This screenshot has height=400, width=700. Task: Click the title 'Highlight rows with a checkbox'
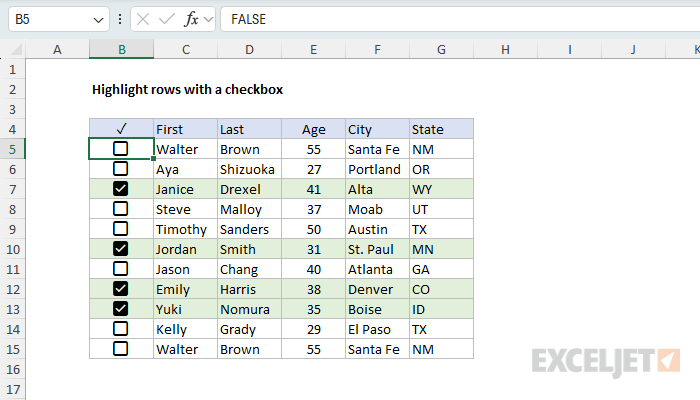click(x=188, y=89)
